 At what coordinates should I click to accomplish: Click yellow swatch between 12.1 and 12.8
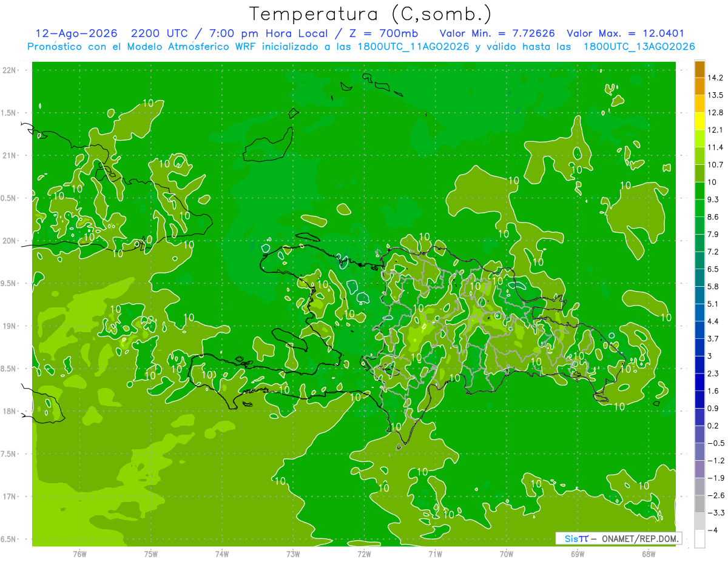click(699, 121)
